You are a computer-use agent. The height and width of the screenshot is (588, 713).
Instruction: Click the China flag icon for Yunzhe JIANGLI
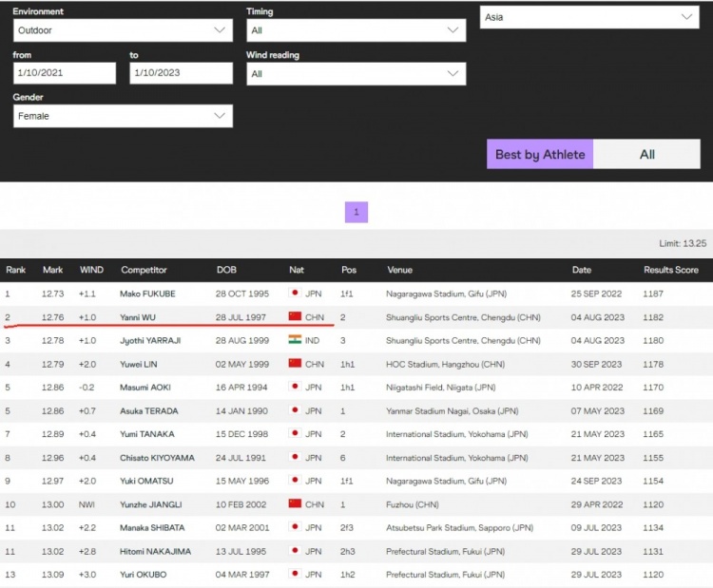click(x=295, y=504)
